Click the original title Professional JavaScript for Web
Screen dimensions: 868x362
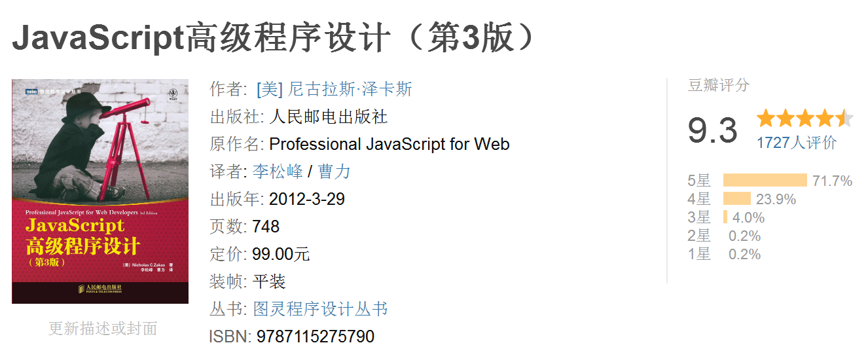389,144
